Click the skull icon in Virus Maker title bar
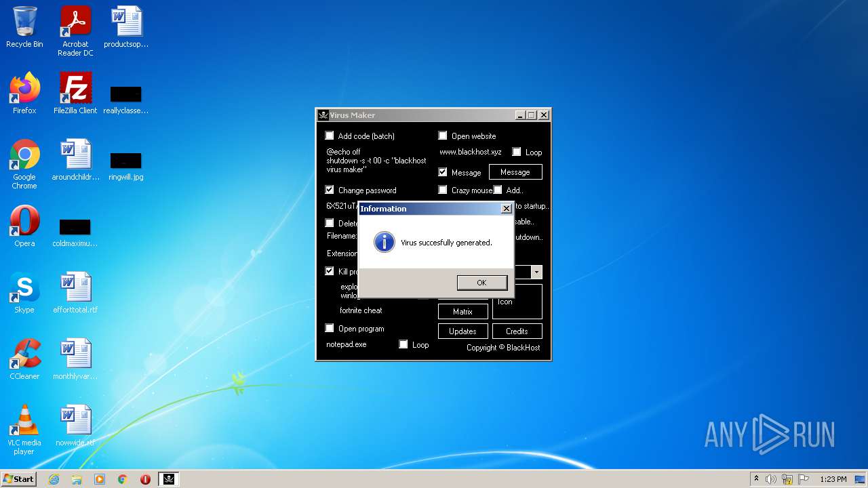The image size is (868, 488). [x=323, y=115]
